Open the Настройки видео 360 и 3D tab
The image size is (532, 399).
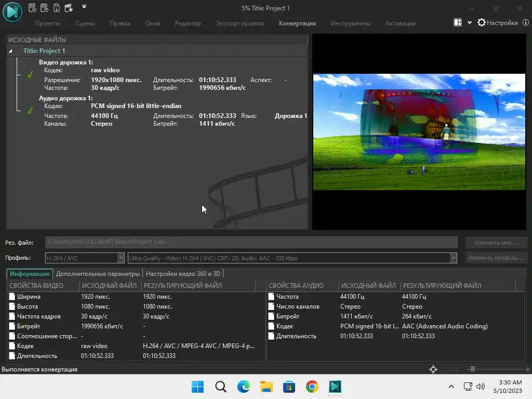click(x=183, y=274)
